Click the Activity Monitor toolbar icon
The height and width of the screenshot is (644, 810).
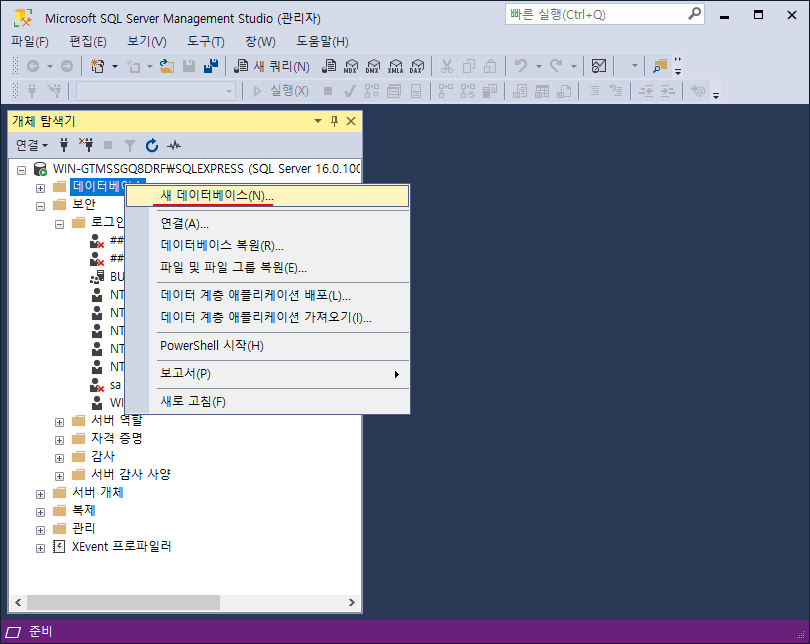pos(599,66)
